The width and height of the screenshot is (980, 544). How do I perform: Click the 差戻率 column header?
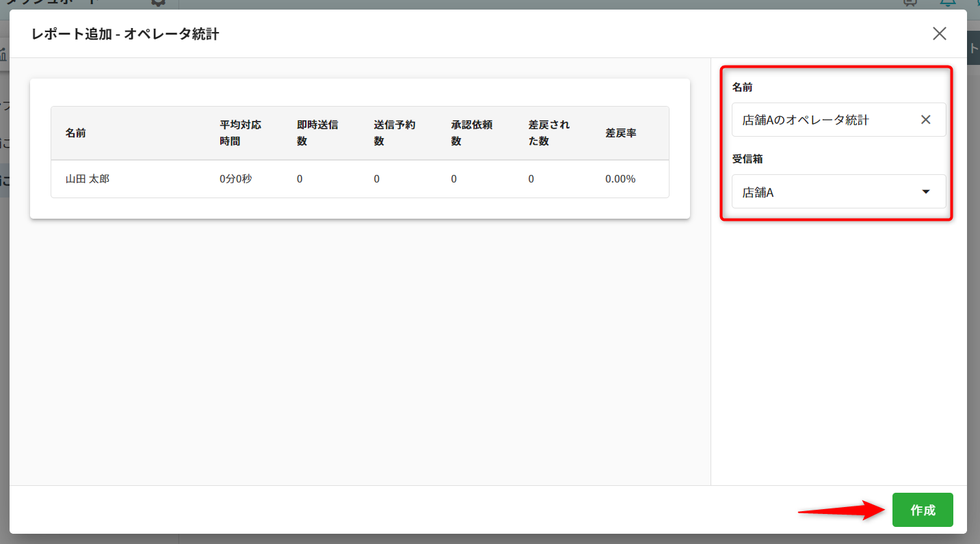click(x=620, y=133)
